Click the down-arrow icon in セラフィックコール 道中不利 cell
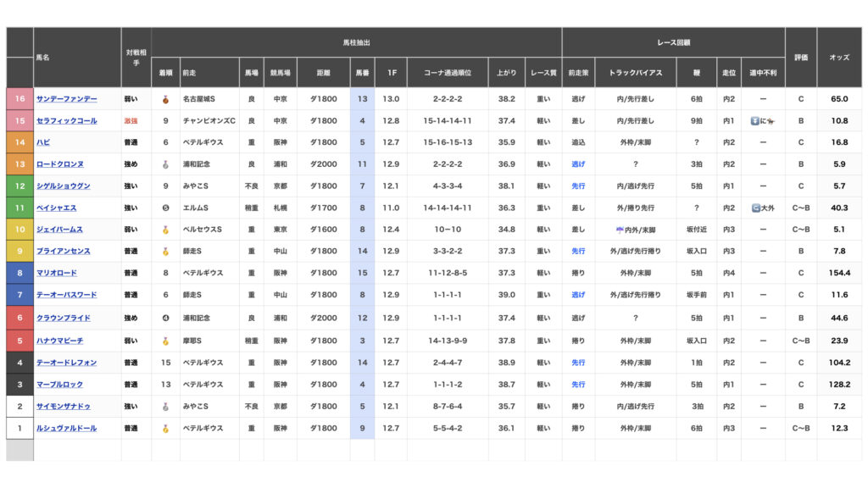The height and width of the screenshot is (488, 868). pyautogui.click(x=755, y=121)
